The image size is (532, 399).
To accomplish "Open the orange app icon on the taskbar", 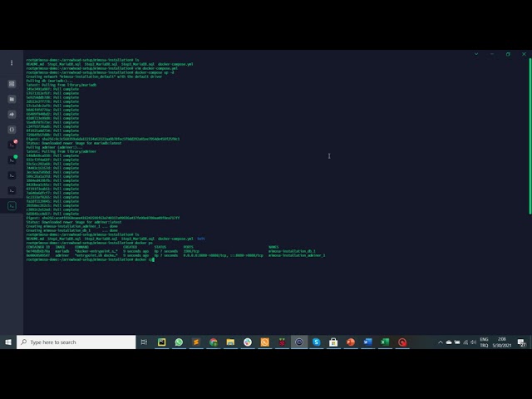I will click(264, 342).
